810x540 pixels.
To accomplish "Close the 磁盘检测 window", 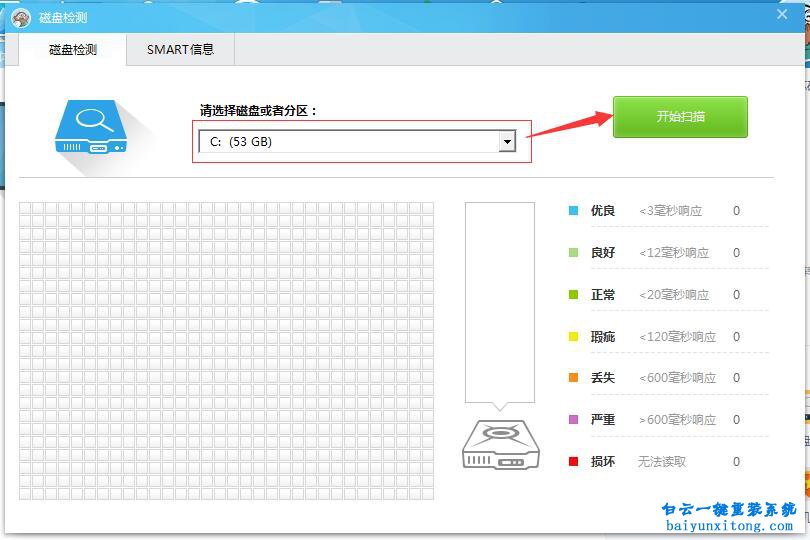I will coord(782,14).
